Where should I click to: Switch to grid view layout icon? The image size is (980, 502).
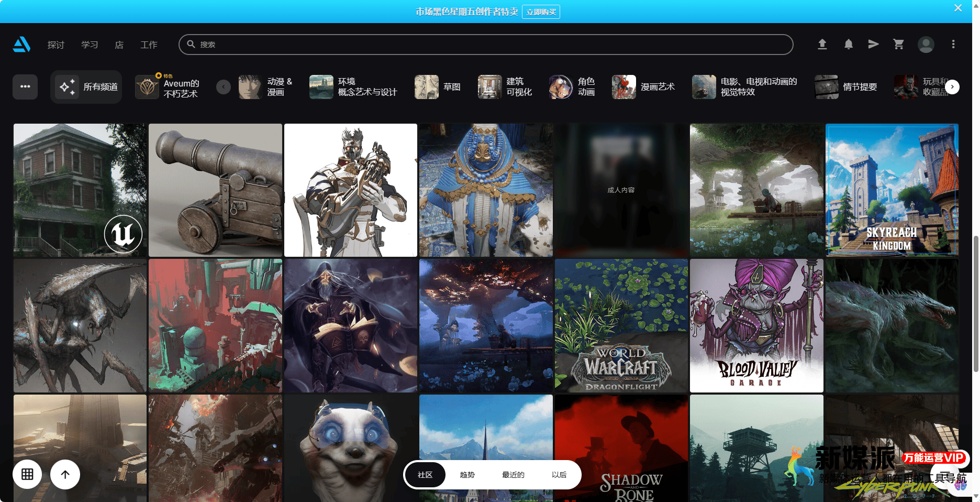coord(27,474)
